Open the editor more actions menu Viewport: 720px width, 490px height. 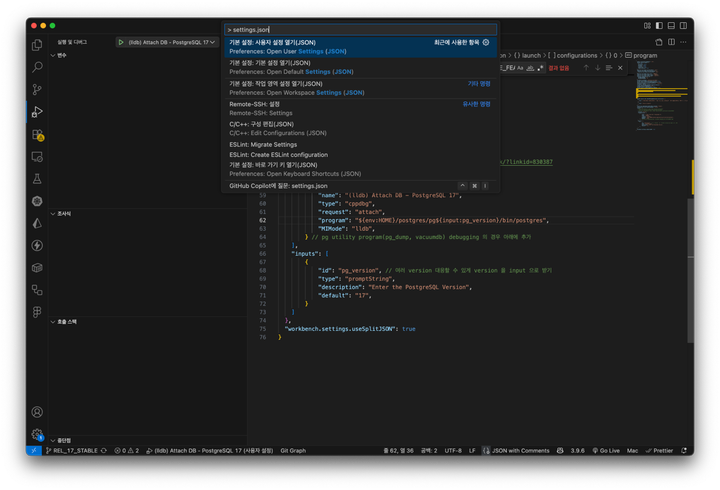coord(683,42)
